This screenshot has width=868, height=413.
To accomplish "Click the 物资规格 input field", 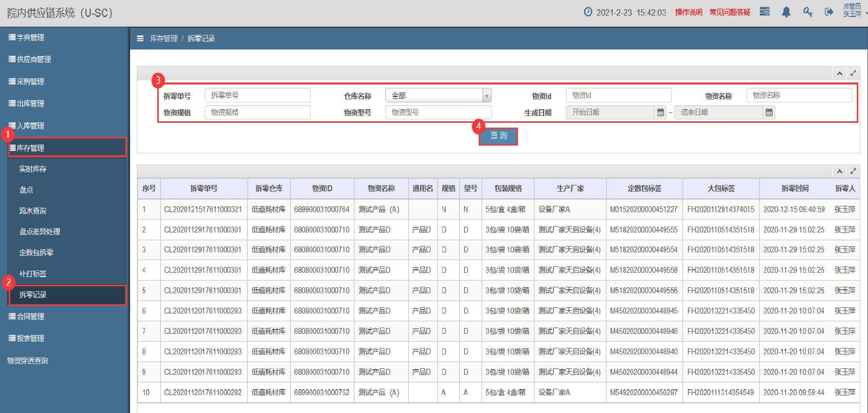I will point(258,112).
